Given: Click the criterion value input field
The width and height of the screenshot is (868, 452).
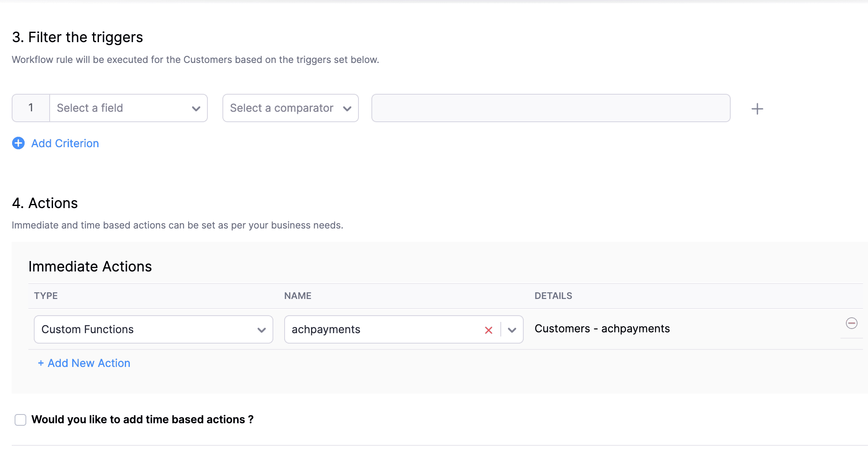Looking at the screenshot, I should [550, 108].
